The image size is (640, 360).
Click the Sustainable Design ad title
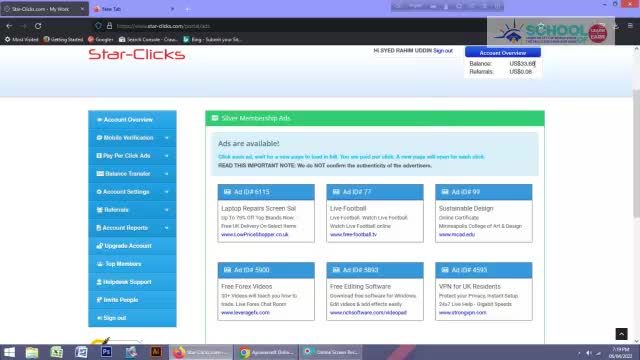pyautogui.click(x=466, y=209)
